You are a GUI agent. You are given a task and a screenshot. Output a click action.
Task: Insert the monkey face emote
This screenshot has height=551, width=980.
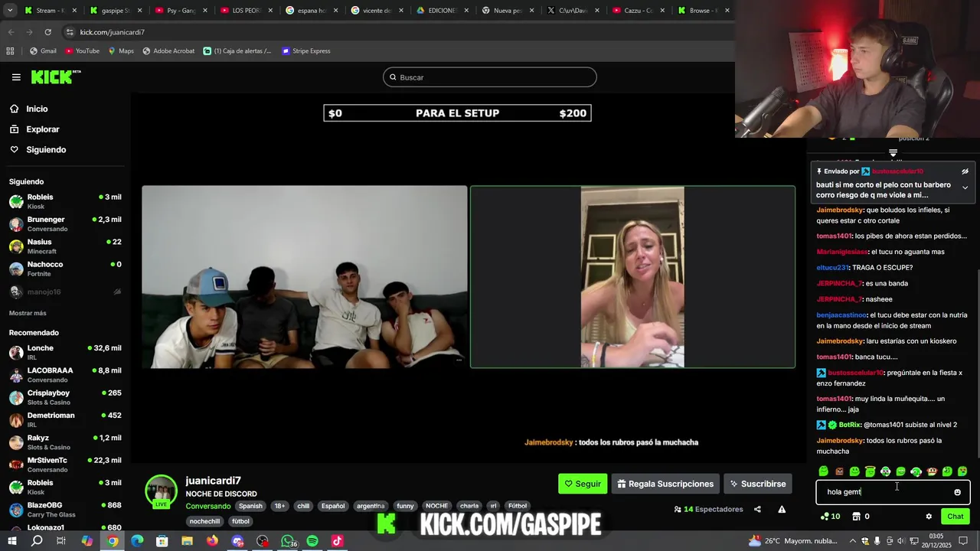click(932, 471)
